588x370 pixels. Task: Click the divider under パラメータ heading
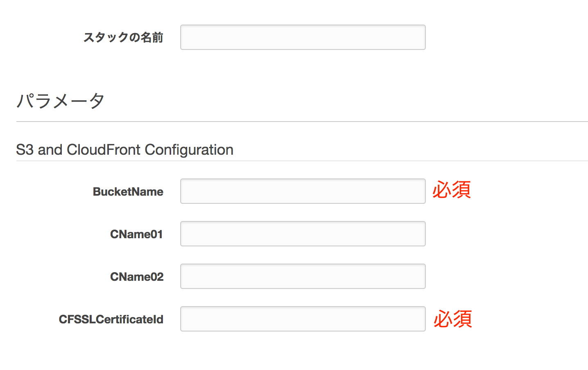click(x=294, y=121)
